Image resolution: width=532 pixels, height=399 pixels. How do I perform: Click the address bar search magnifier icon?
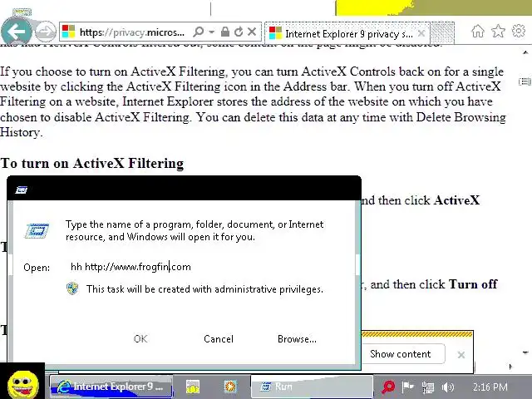coord(199,32)
